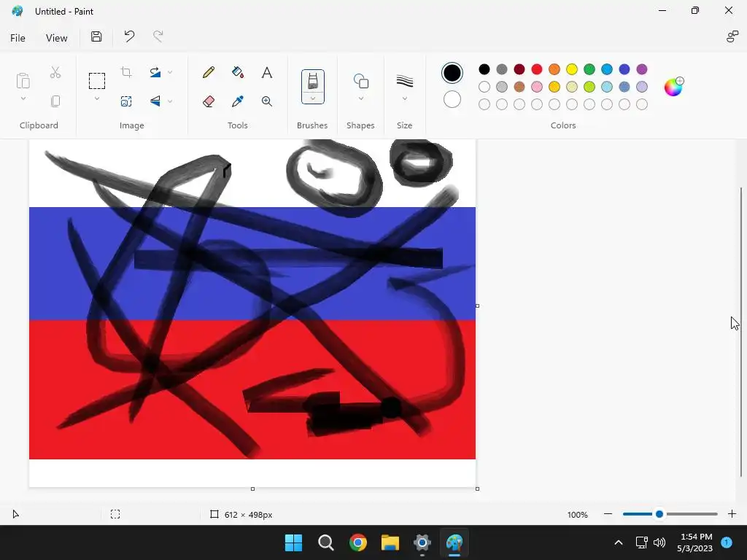Pick the yellow palette color
Viewport: 747px width, 560px height.
[572, 69]
